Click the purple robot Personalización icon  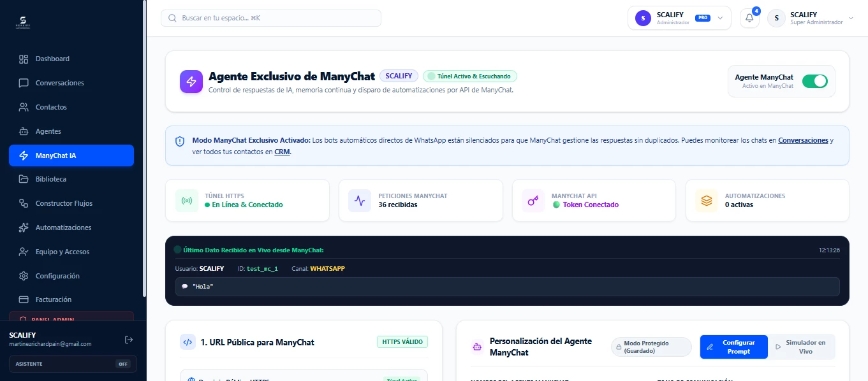[x=476, y=347]
